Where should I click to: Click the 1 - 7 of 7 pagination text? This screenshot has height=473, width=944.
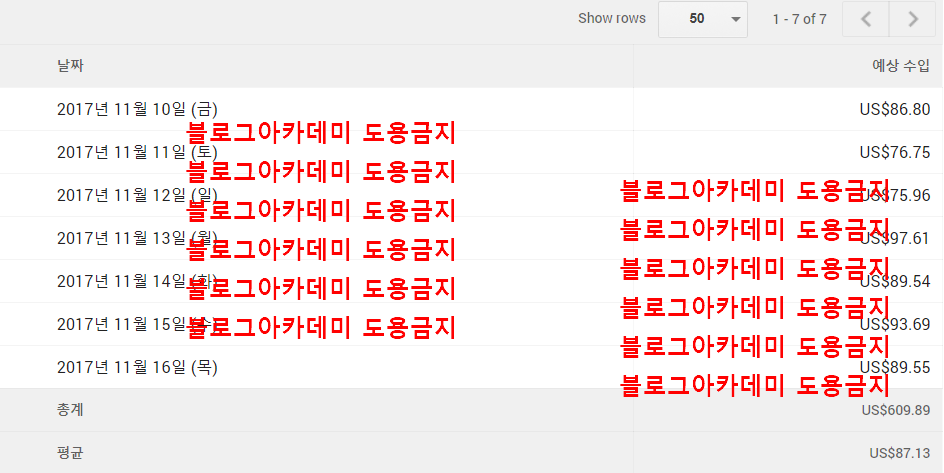click(x=799, y=19)
